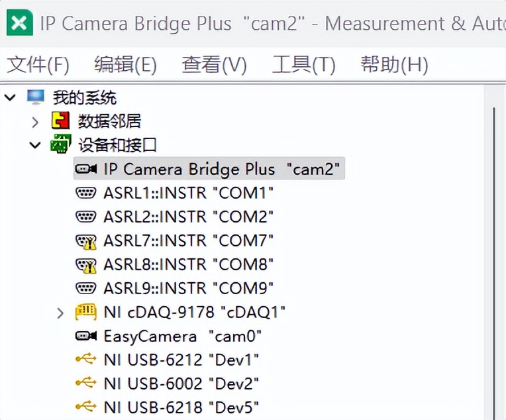Screen dimensions: 506x420
Task: Select ASRL2::INSTR COM2 entry
Action: coord(188,217)
